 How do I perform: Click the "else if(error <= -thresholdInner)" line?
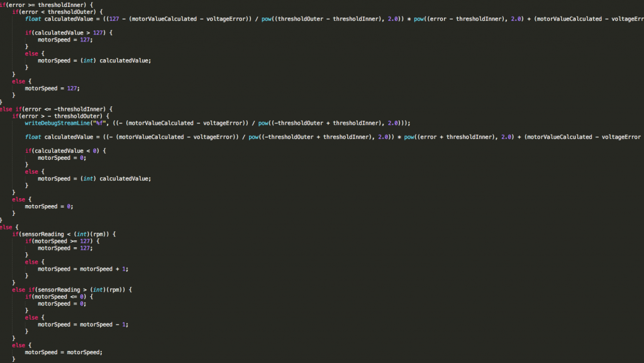(x=57, y=109)
